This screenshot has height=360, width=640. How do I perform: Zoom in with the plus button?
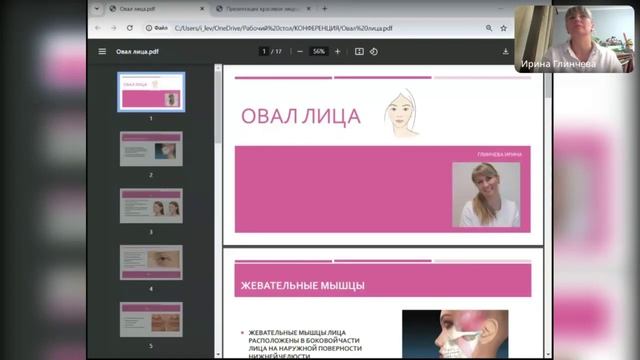tap(338, 51)
